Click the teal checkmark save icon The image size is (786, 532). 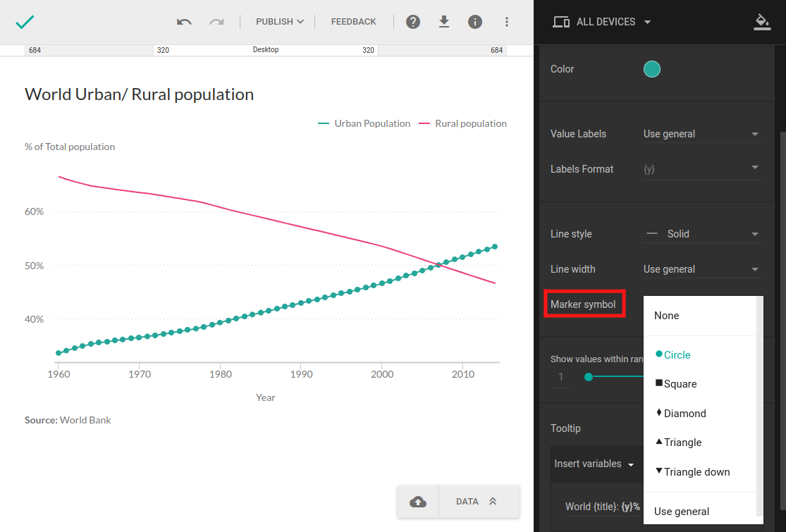[x=25, y=22]
